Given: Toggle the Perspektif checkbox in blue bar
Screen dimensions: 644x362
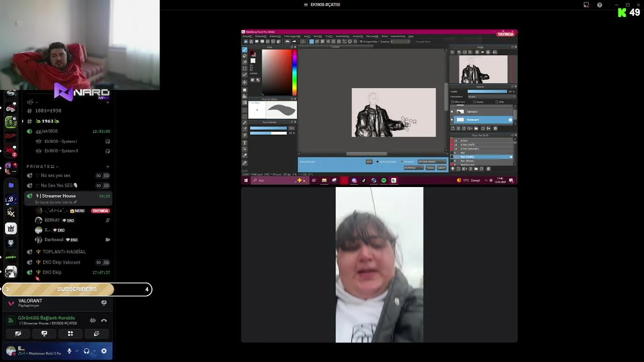Looking at the screenshot, I should point(402,162).
